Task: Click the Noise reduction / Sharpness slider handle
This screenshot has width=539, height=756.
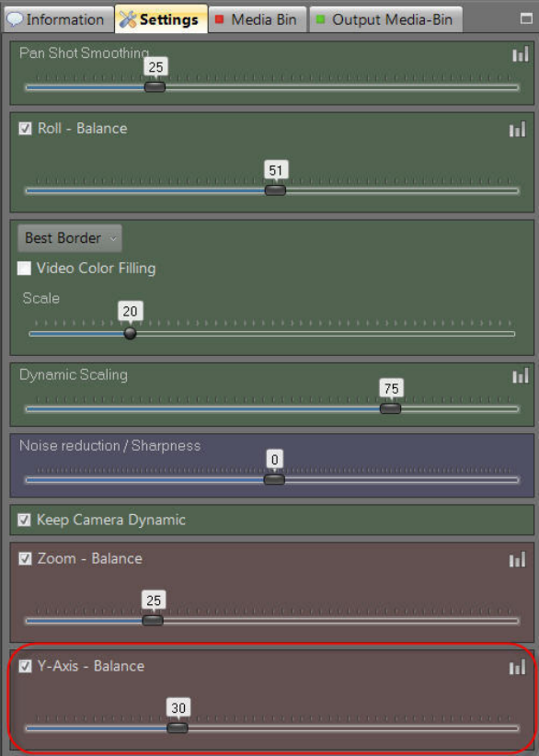Action: [274, 479]
